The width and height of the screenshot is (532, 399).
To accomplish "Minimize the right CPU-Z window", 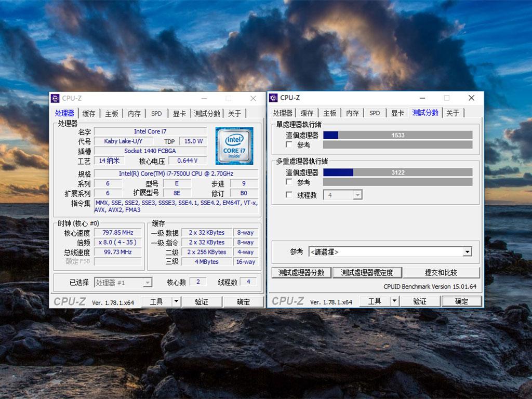I will [x=422, y=98].
